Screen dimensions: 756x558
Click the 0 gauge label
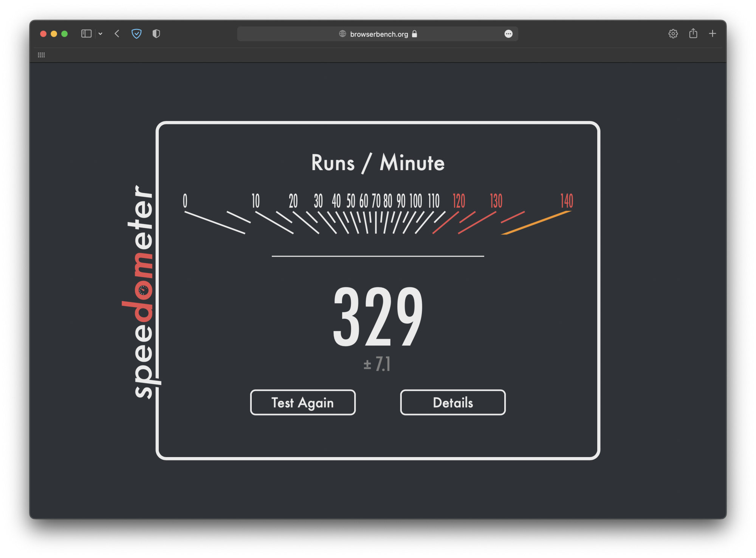[185, 201]
